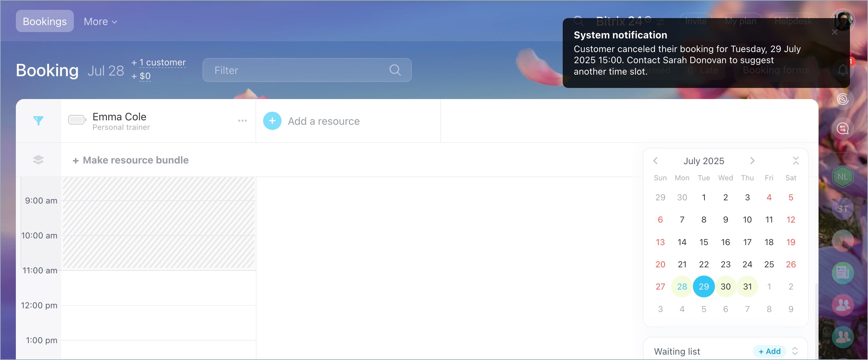This screenshot has width=868, height=360.
Task: Expand the Waiting list panel arrows
Action: tap(794, 351)
